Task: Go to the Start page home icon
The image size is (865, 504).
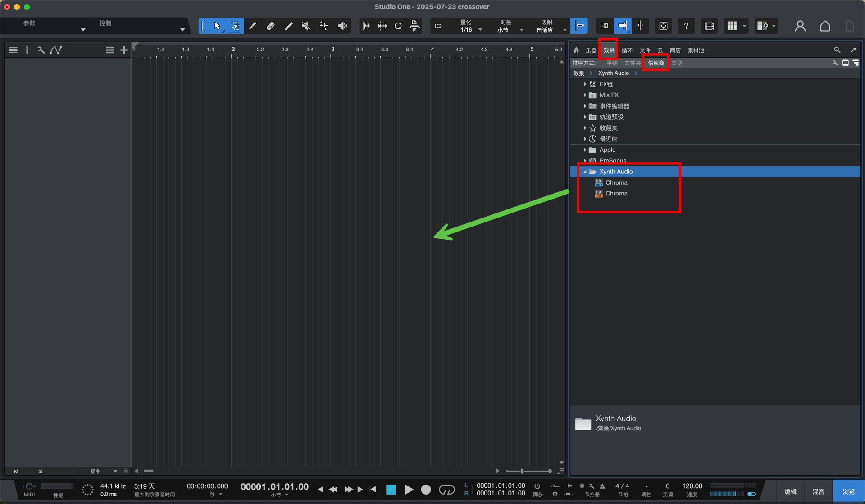Action: click(x=825, y=26)
